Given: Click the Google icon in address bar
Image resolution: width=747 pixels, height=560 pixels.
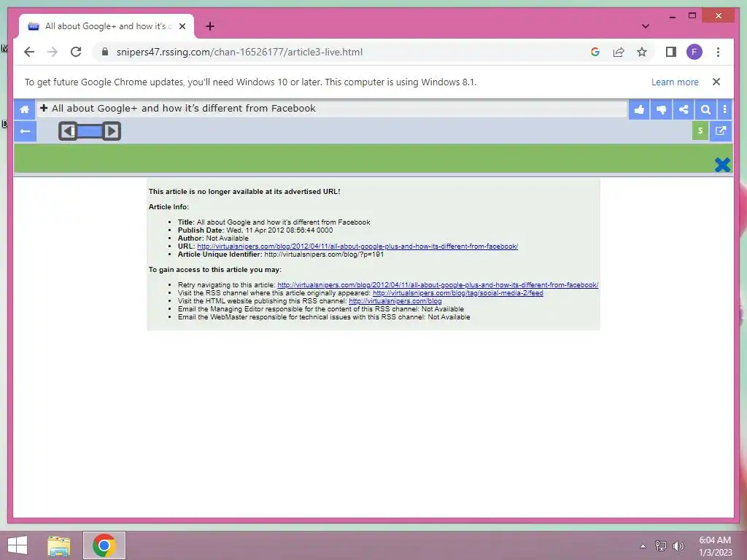Looking at the screenshot, I should tap(595, 52).
